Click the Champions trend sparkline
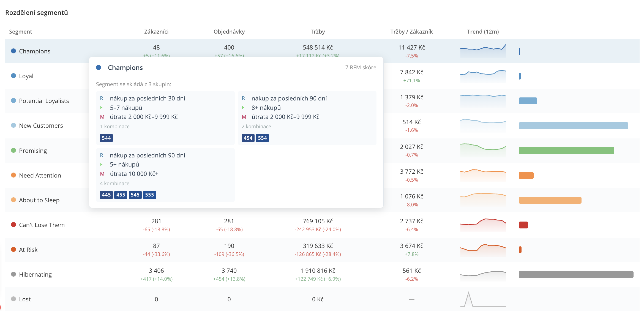This screenshot has height=311, width=644. click(x=483, y=51)
